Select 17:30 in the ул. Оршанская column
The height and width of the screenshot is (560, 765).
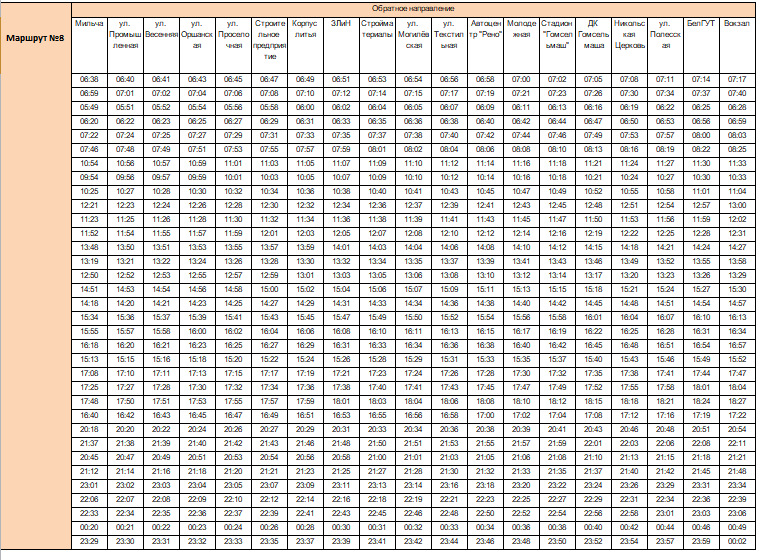coord(197,387)
